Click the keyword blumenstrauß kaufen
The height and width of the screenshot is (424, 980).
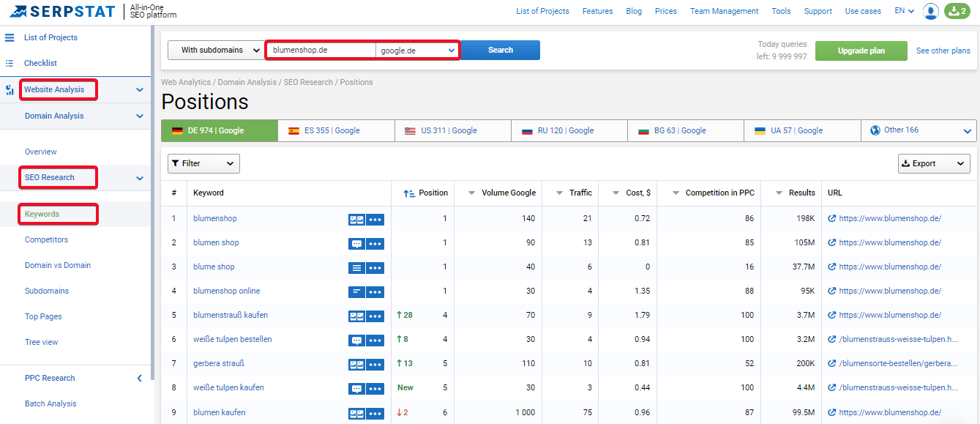pos(231,315)
